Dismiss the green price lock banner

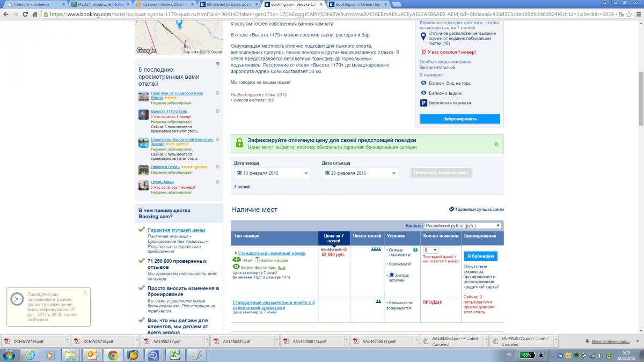coord(496,144)
